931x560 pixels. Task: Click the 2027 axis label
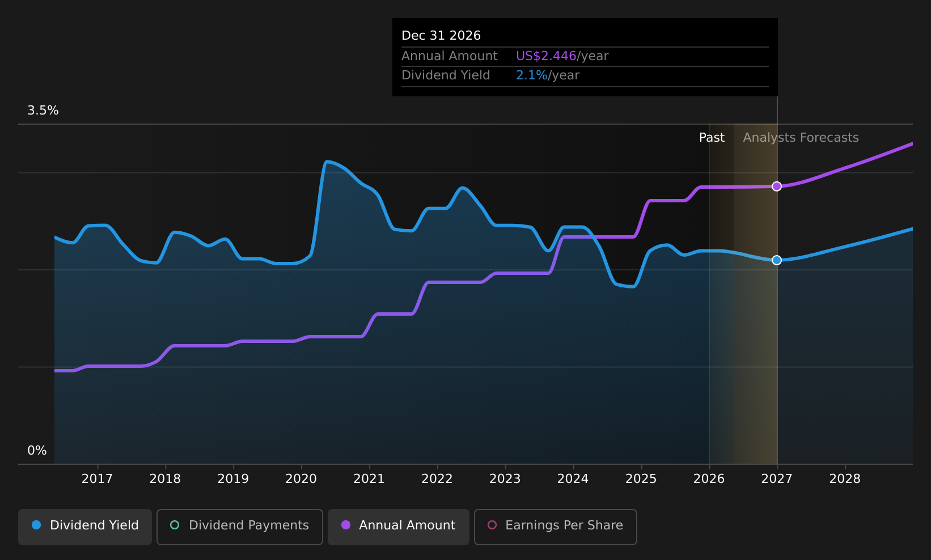[777, 479]
